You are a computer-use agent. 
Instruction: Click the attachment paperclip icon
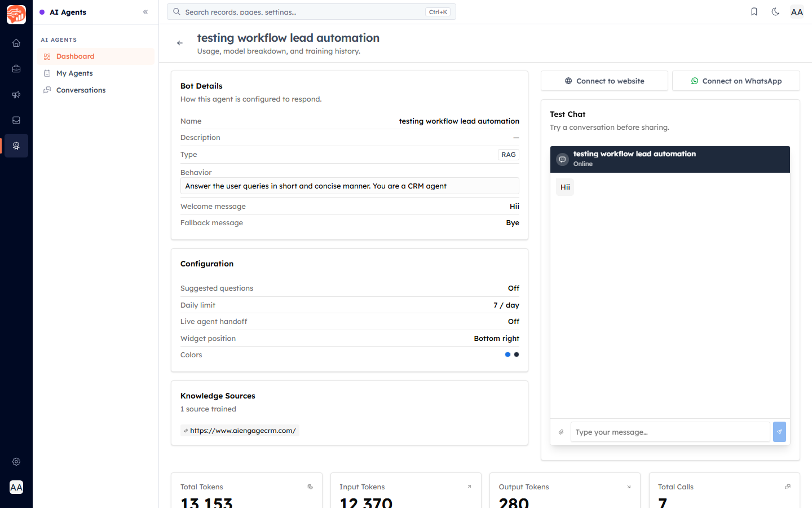coord(561,432)
